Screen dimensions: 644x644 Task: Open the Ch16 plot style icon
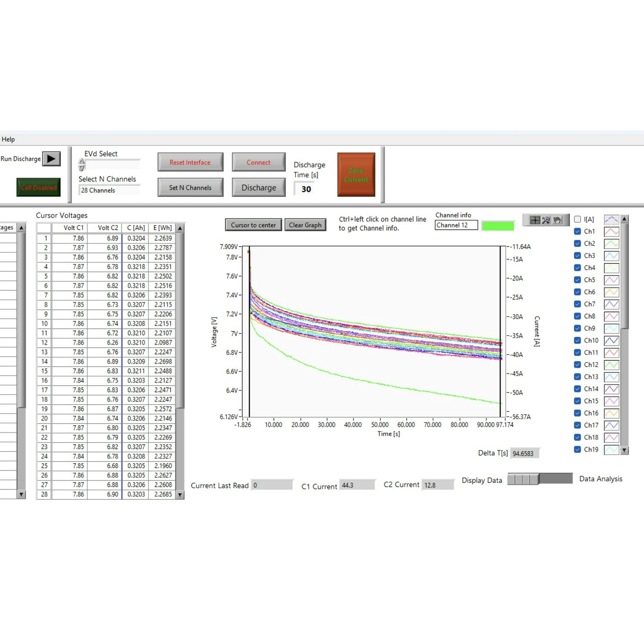(x=611, y=413)
